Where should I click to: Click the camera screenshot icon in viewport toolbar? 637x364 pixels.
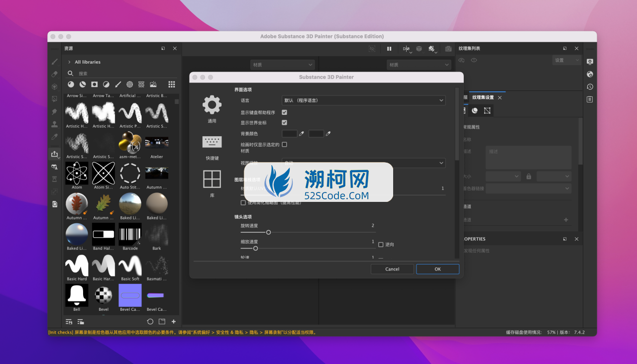(448, 49)
